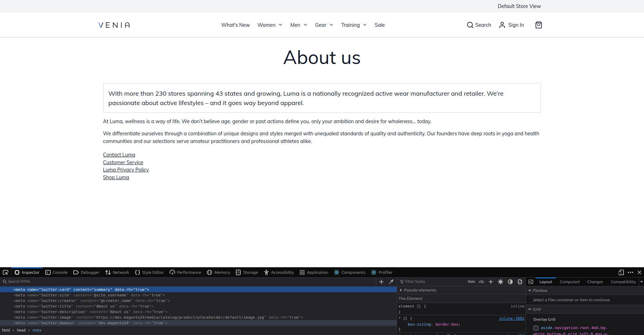The width and height of the screenshot is (644, 335).
Task: Enable overlay grid for aside.navigation-root
Action: 536,328
